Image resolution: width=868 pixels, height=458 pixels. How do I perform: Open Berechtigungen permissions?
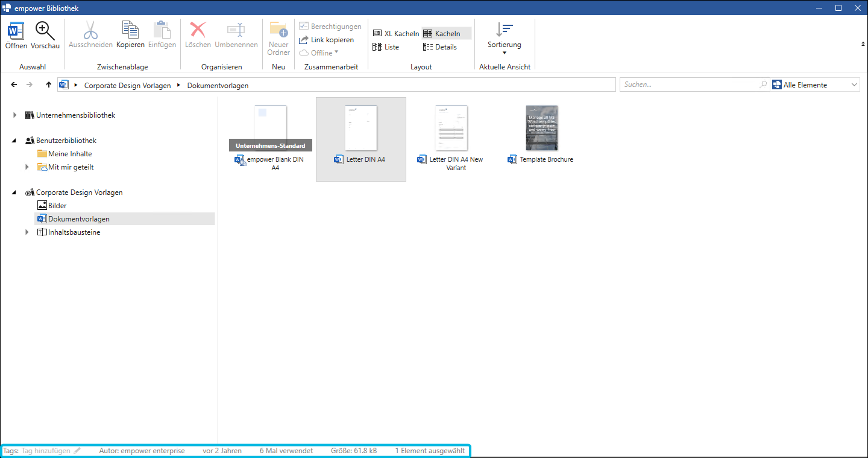[x=330, y=27]
